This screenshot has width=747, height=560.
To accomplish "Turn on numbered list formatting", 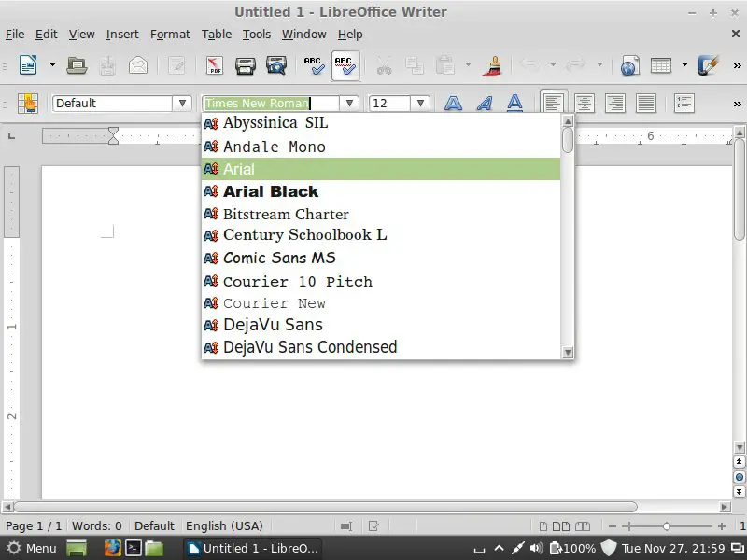I will pyautogui.click(x=684, y=103).
